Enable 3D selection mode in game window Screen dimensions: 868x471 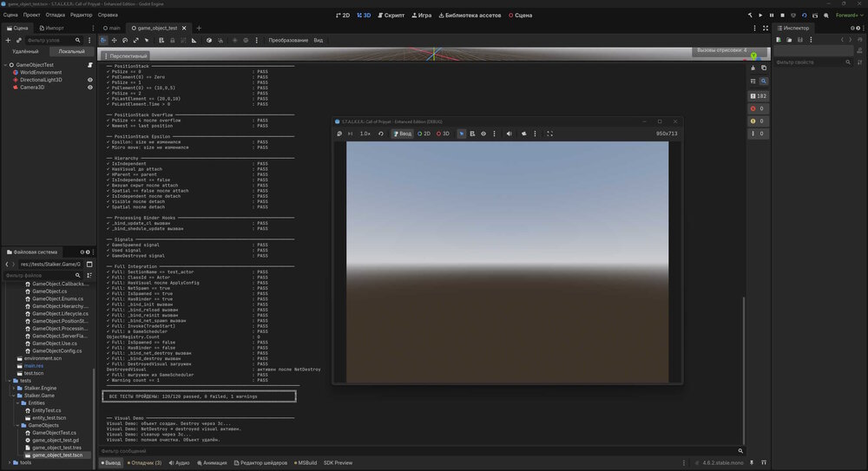click(x=443, y=134)
